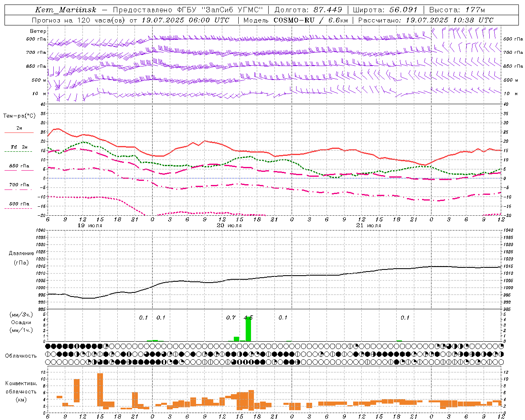This screenshot has width=525, height=420.
Task: Click the '2м' temperature legend entry
Action: tap(19, 128)
